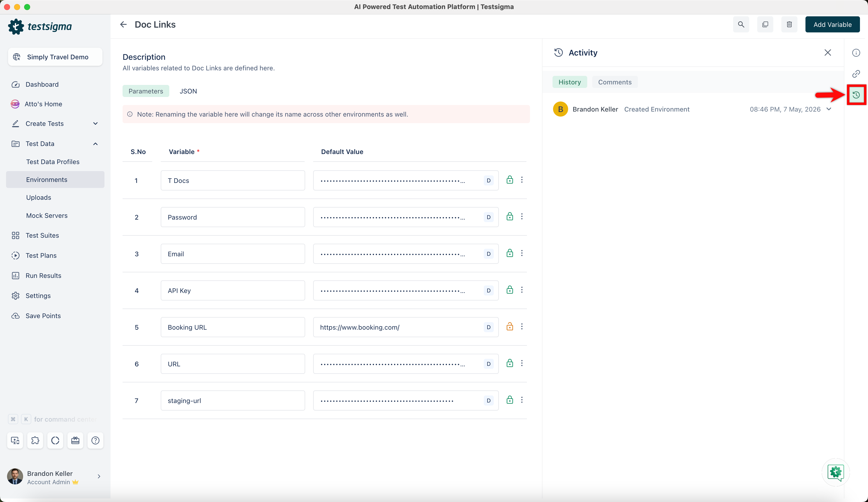Open the Brandon Keller account menu chevron
Screen dimensions: 868x502
99,477
